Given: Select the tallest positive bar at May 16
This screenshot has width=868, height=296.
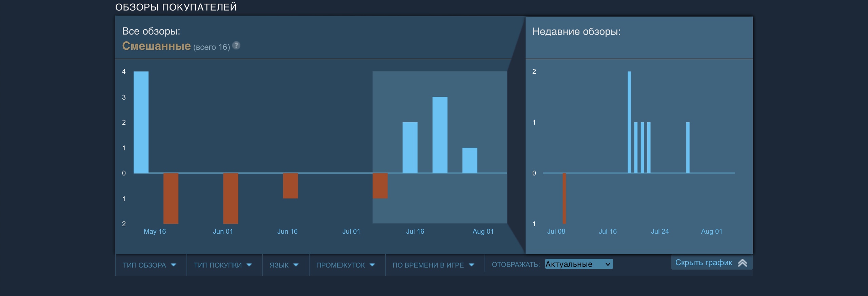Looking at the screenshot, I should [x=141, y=122].
